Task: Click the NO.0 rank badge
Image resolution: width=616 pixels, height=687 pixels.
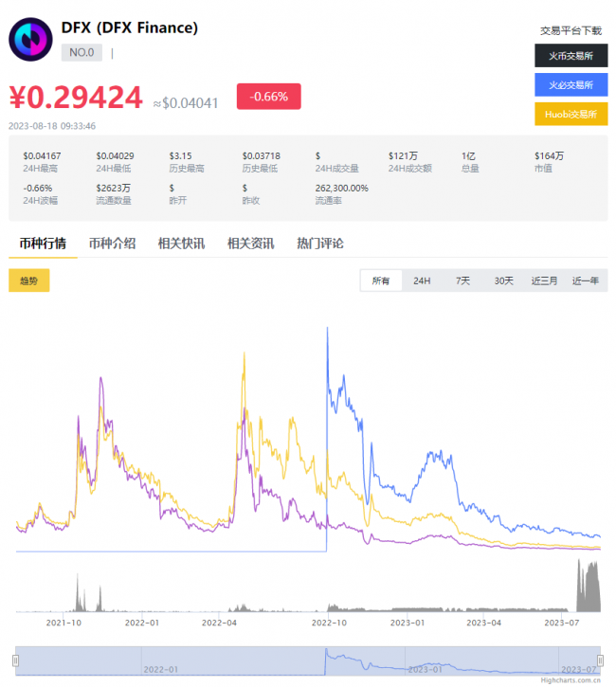Action: pos(82,52)
